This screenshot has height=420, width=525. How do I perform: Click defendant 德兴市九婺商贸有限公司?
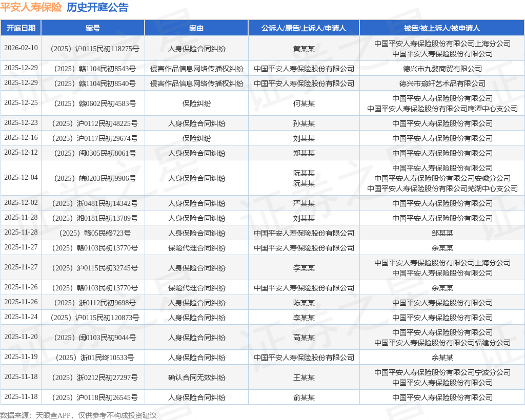click(442, 69)
